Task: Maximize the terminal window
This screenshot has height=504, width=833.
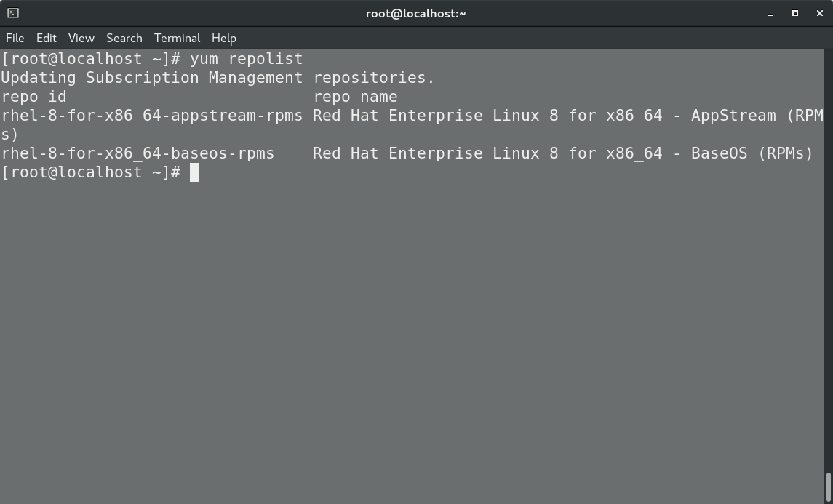Action: [794, 13]
